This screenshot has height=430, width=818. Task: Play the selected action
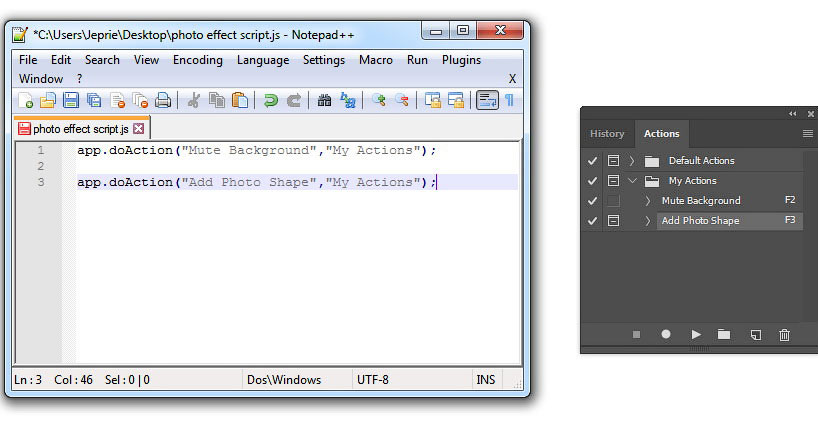(x=696, y=335)
